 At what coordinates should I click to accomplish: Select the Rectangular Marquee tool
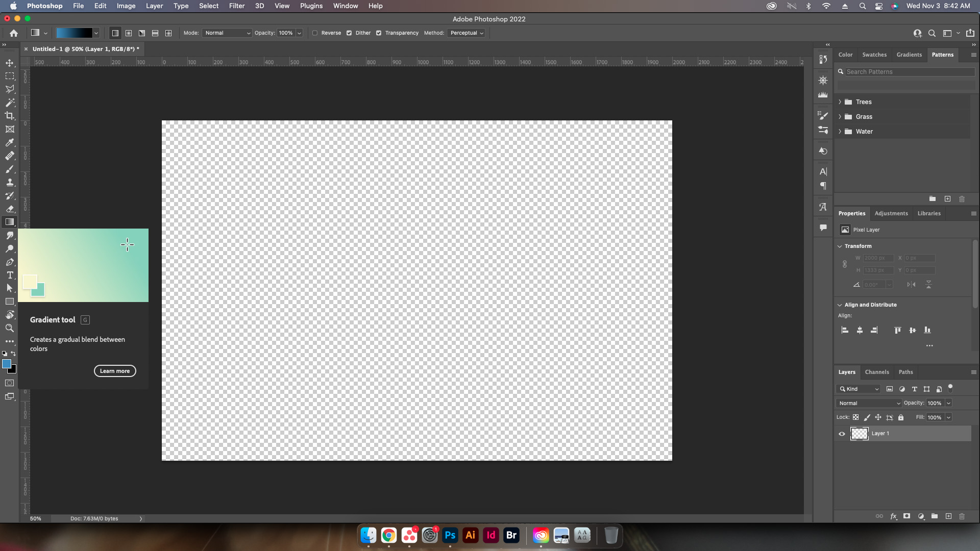(10, 76)
